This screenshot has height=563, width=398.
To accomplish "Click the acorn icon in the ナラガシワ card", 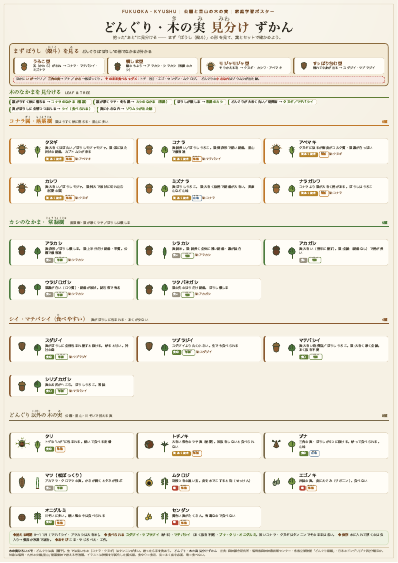I will [276, 189].
